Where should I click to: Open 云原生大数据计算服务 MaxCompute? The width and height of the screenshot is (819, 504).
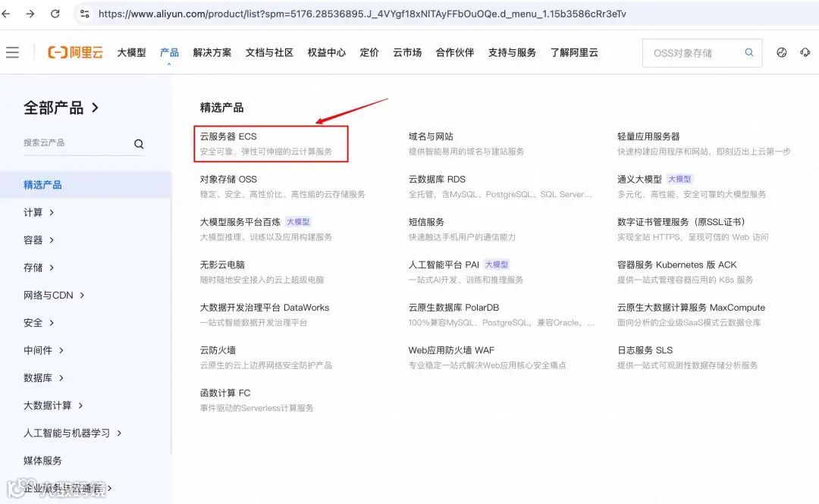coord(691,308)
